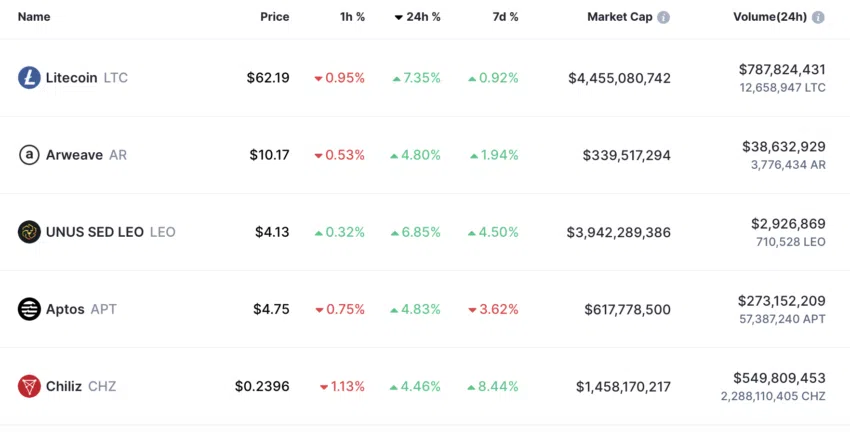Open the UNUS SED LEO name link

[111, 232]
